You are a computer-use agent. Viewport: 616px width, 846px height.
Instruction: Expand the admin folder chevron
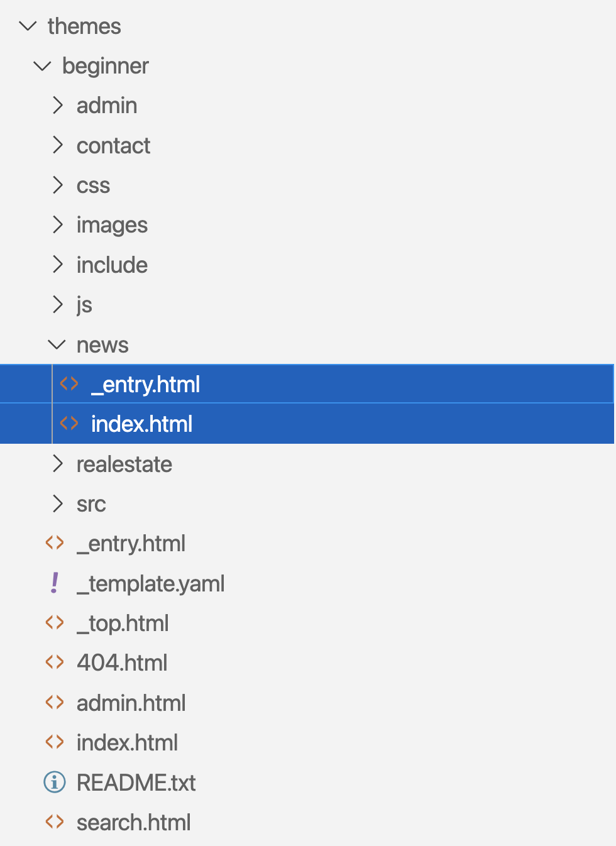pos(58,105)
